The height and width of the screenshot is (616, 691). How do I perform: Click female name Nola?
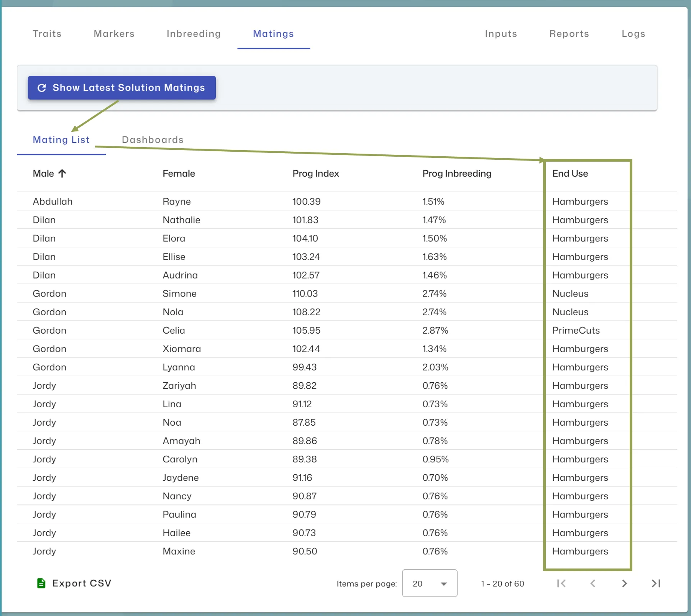(x=172, y=312)
